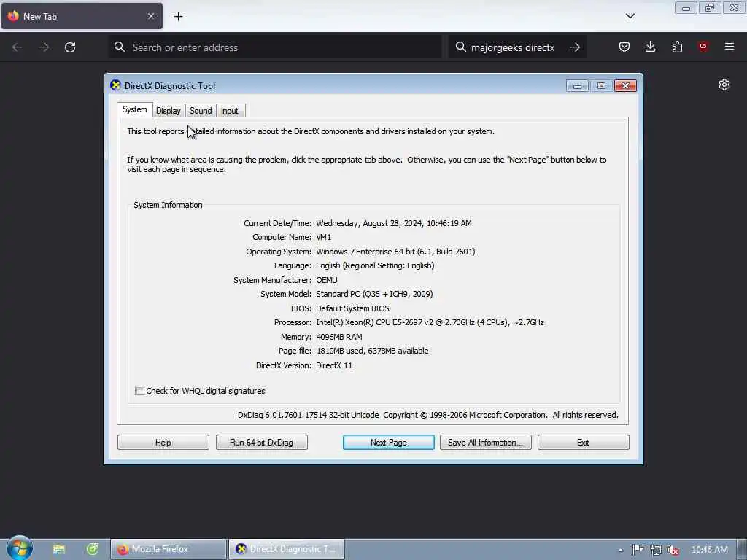The height and width of the screenshot is (560, 747).
Task: Show hidden system tray icons
Action: click(x=620, y=550)
